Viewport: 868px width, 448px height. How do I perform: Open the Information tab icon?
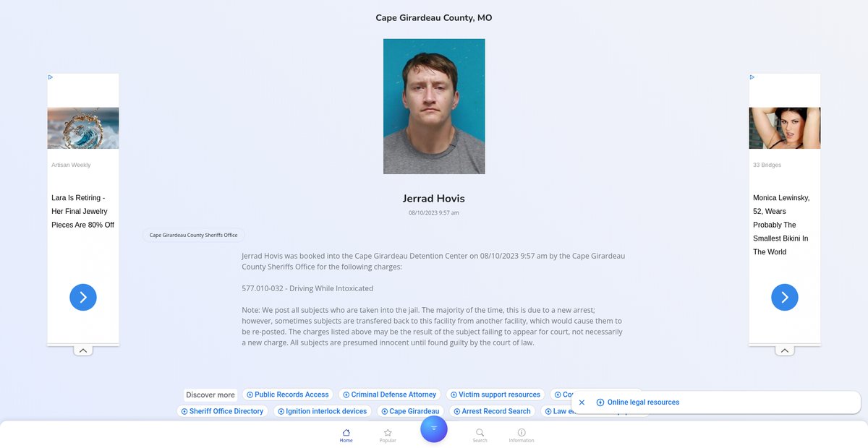[522, 432]
